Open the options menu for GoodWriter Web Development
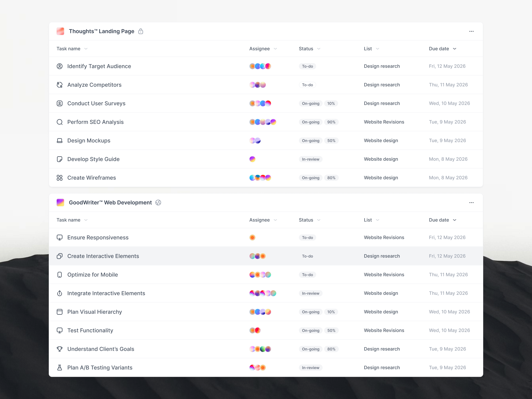 point(471,203)
